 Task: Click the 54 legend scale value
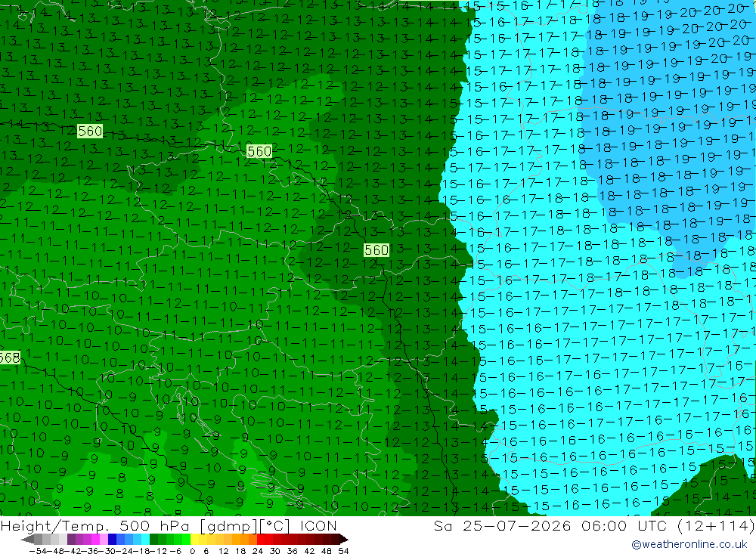click(x=343, y=551)
